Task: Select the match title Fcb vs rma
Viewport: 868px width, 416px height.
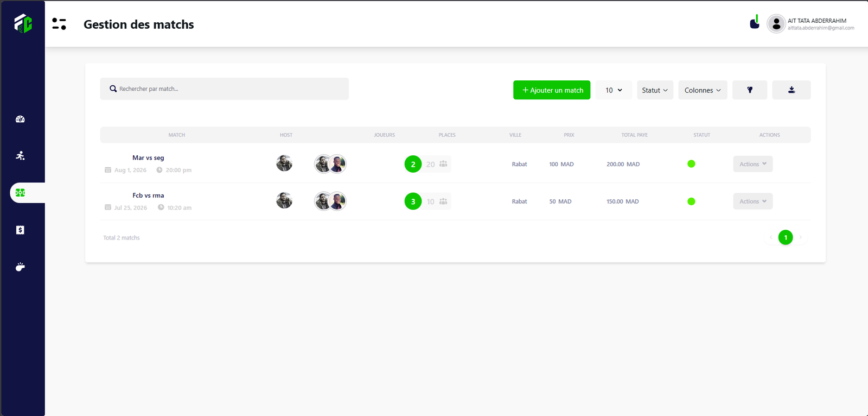Action: click(x=148, y=196)
